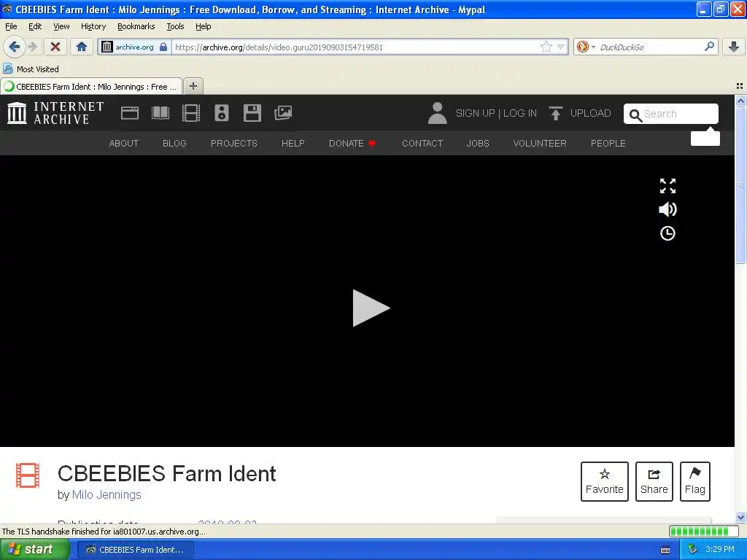Open the Texts book icon
This screenshot has height=560, width=747.
[160, 113]
